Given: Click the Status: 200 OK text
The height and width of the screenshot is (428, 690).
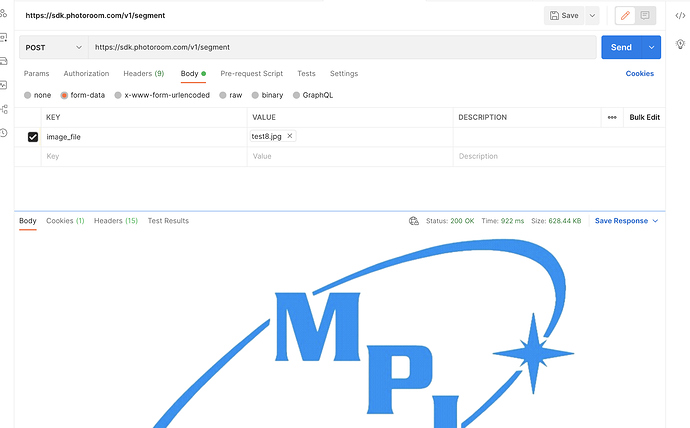Looking at the screenshot, I should tap(450, 221).
